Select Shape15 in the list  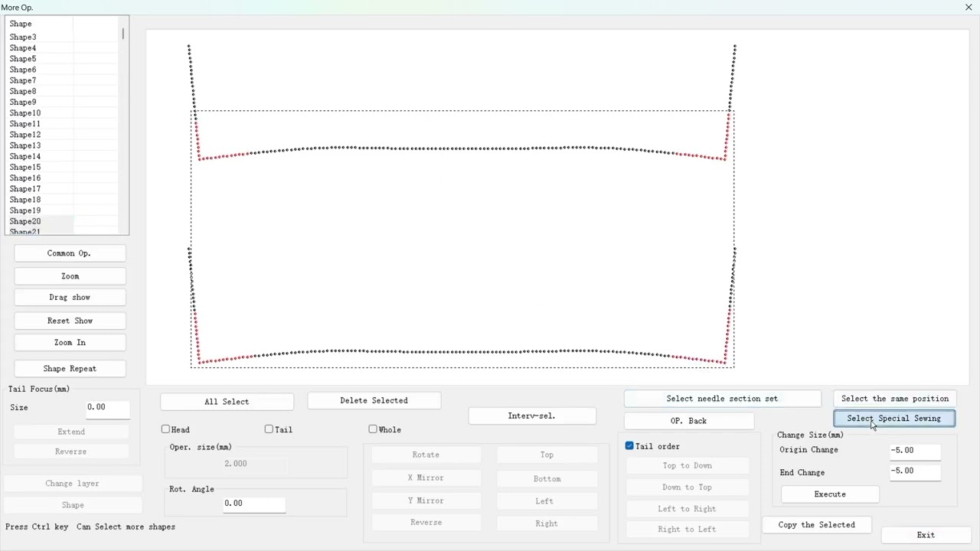25,167
